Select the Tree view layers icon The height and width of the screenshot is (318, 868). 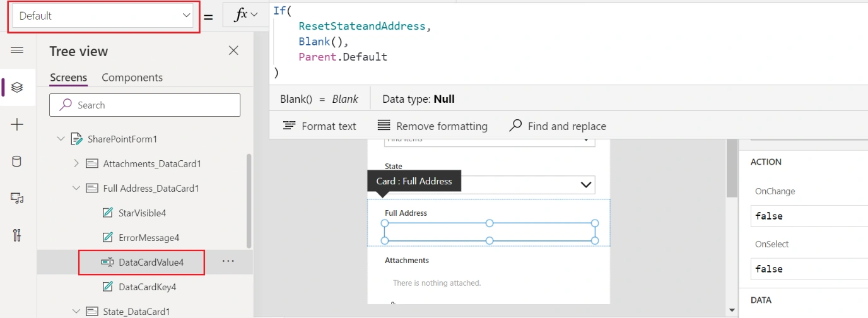[x=17, y=87]
